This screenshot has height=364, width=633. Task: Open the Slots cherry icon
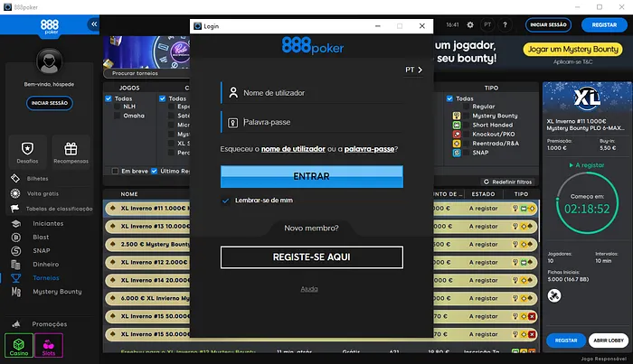(49, 345)
